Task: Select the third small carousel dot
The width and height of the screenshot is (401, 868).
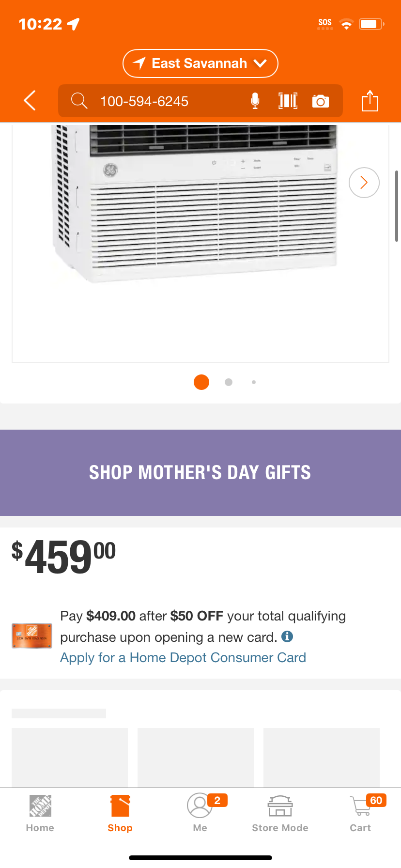Action: pos(254,382)
